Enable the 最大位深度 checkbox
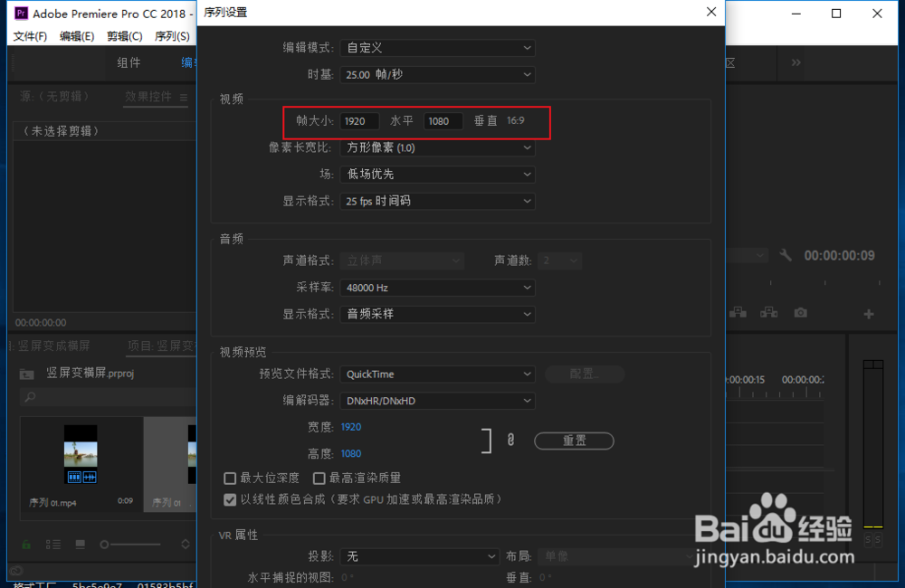The width and height of the screenshot is (905, 588). click(x=230, y=479)
